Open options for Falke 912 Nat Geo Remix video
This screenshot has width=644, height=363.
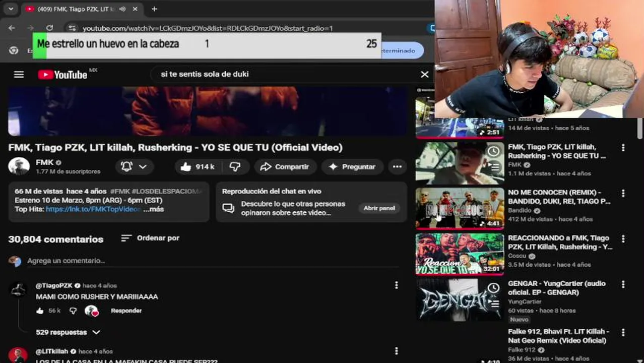[x=623, y=332]
